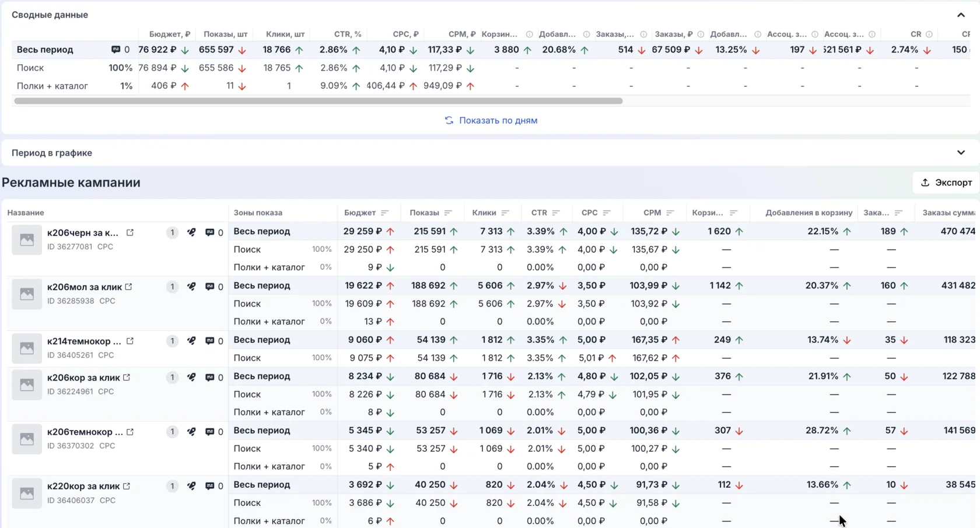
Task: Click the Зоны показа column header
Action: click(x=258, y=213)
